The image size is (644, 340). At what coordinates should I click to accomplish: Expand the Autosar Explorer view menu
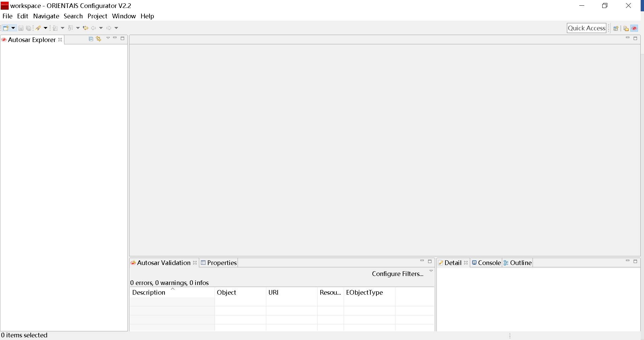coord(108,38)
